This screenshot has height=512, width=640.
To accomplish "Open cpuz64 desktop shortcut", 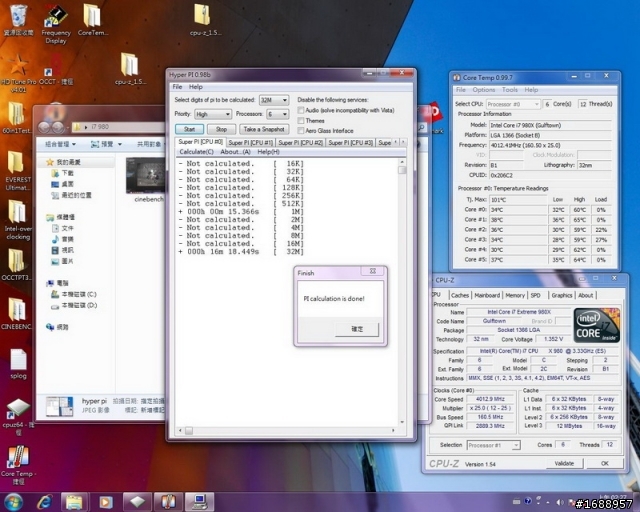I will [x=18, y=416].
